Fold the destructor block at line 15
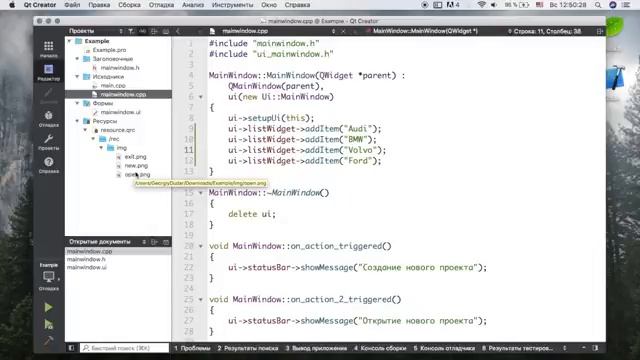640x360 pixels. point(200,193)
